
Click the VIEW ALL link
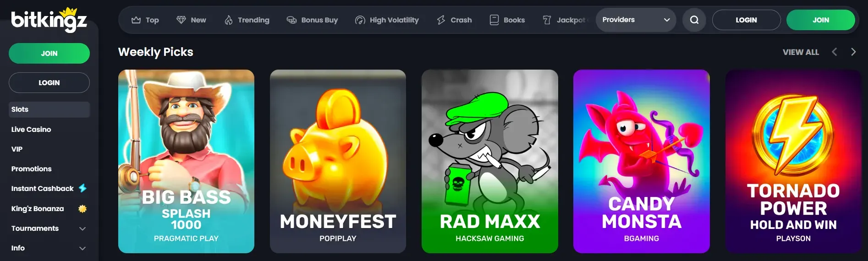(x=801, y=52)
